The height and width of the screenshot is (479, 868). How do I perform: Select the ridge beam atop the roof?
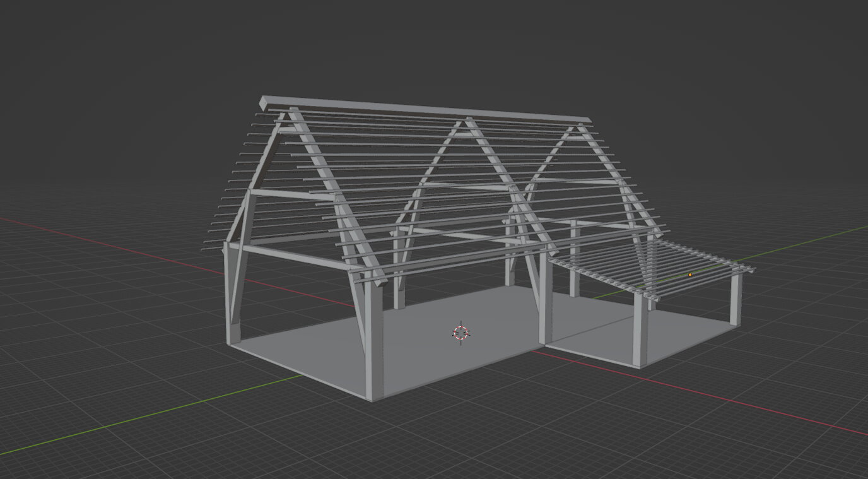point(425,109)
